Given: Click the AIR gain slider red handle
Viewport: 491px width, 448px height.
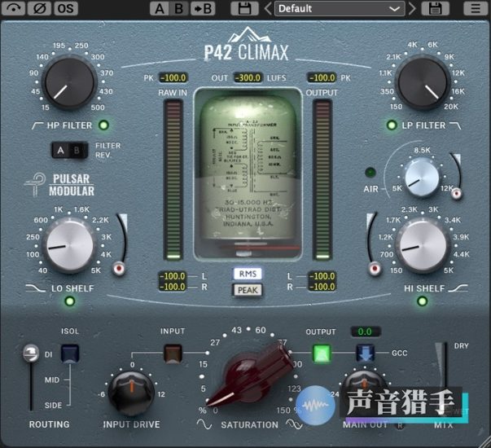Looking at the screenshot, I should pos(457,194).
